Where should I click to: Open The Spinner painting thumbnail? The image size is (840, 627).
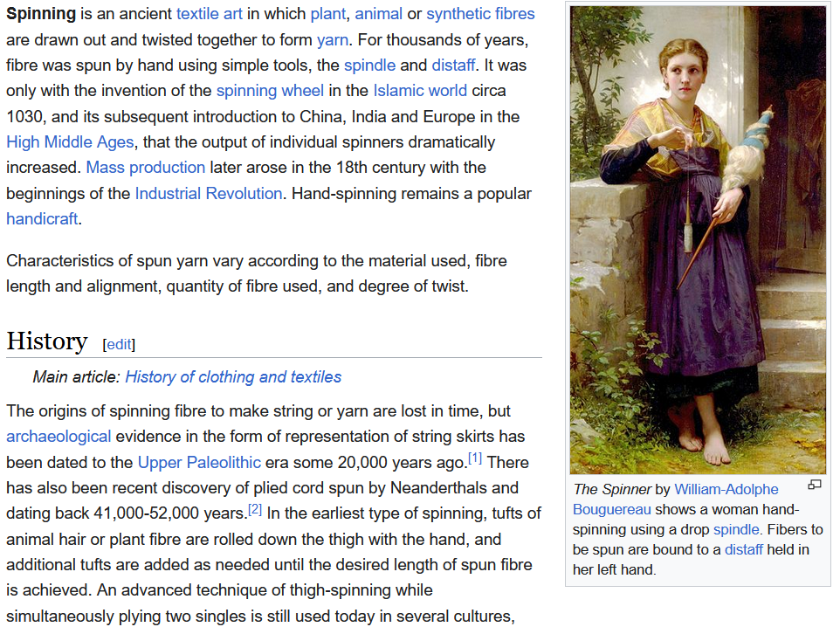(x=698, y=240)
